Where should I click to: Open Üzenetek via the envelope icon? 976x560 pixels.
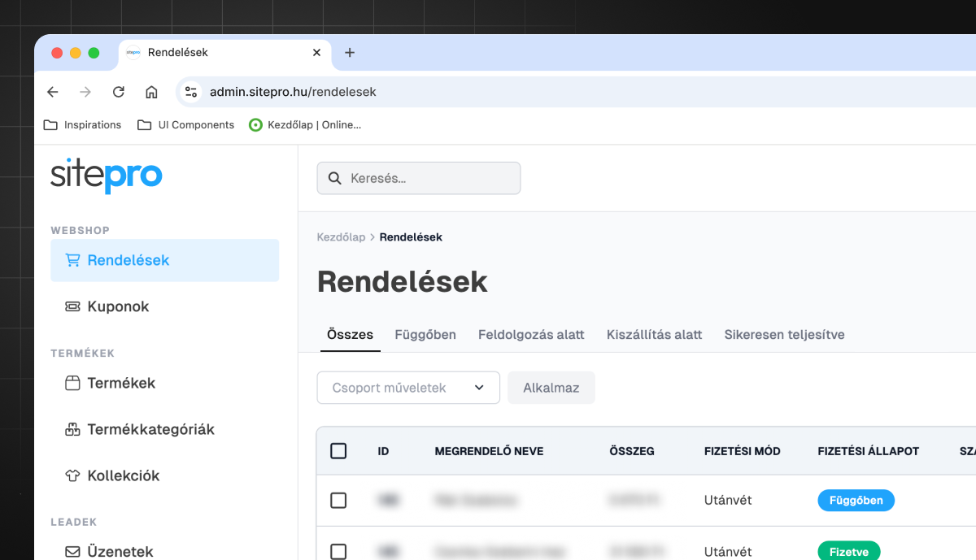[x=72, y=552]
